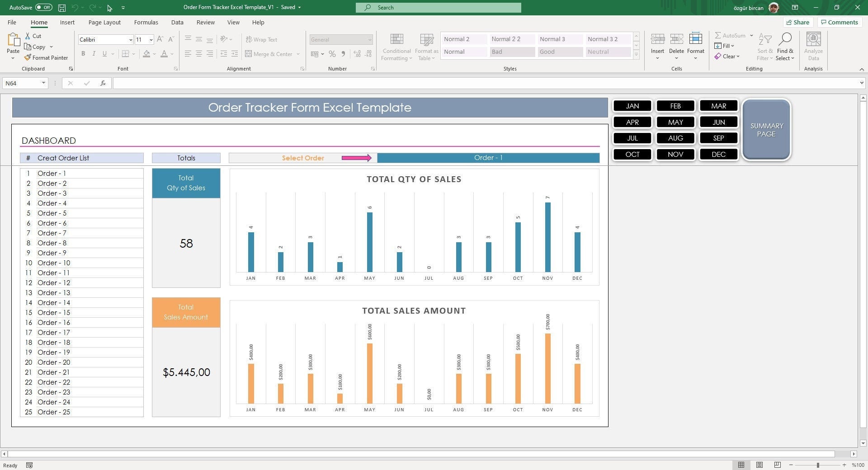Open the font name dropdown

130,39
